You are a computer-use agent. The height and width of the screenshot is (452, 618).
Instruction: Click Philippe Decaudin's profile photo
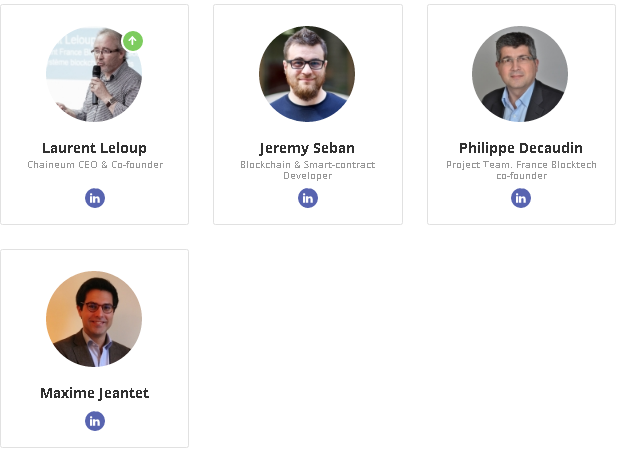click(x=520, y=74)
